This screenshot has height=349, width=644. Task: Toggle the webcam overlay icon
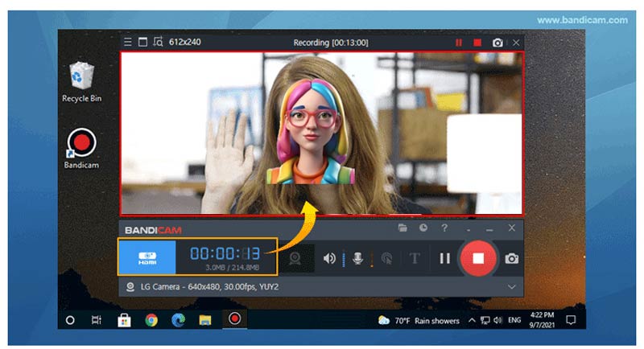pos(296,258)
